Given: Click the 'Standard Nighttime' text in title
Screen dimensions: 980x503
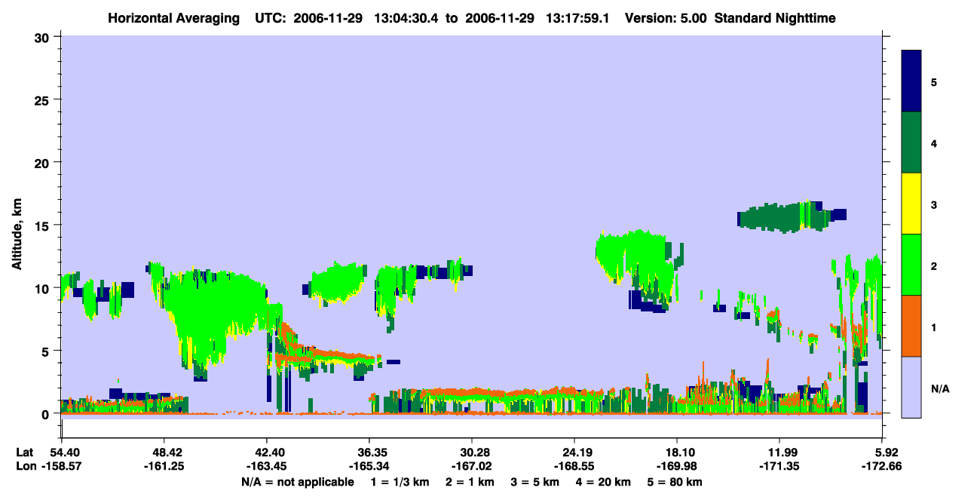Looking at the screenshot, I should (x=775, y=17).
